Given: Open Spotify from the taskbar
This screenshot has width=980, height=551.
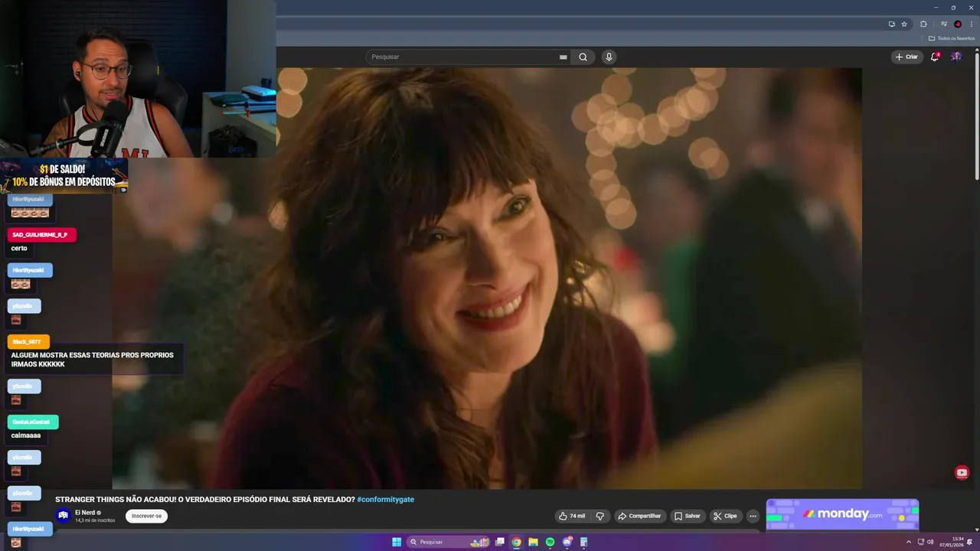Looking at the screenshot, I should tap(550, 542).
